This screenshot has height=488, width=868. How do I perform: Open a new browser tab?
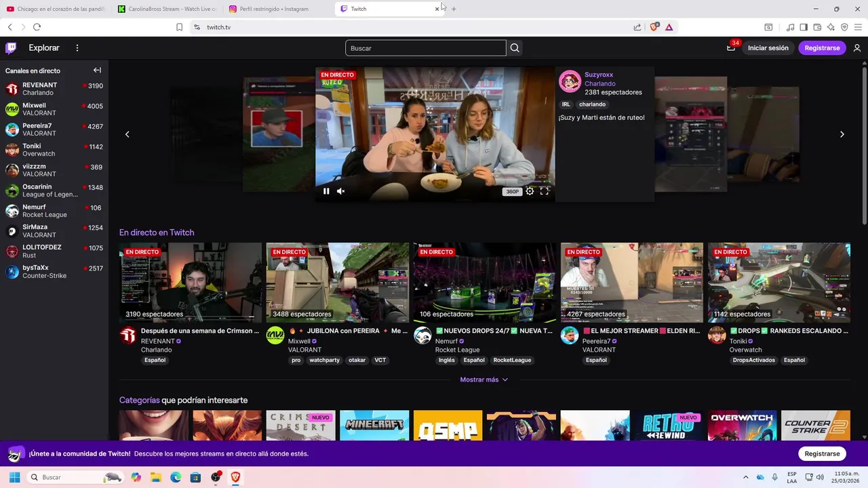click(x=454, y=9)
